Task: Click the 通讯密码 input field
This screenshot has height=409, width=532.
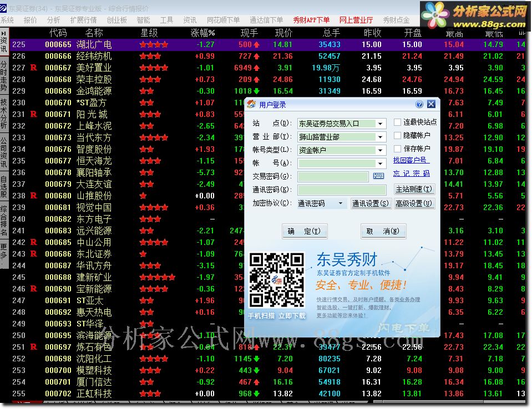Action: (x=342, y=190)
